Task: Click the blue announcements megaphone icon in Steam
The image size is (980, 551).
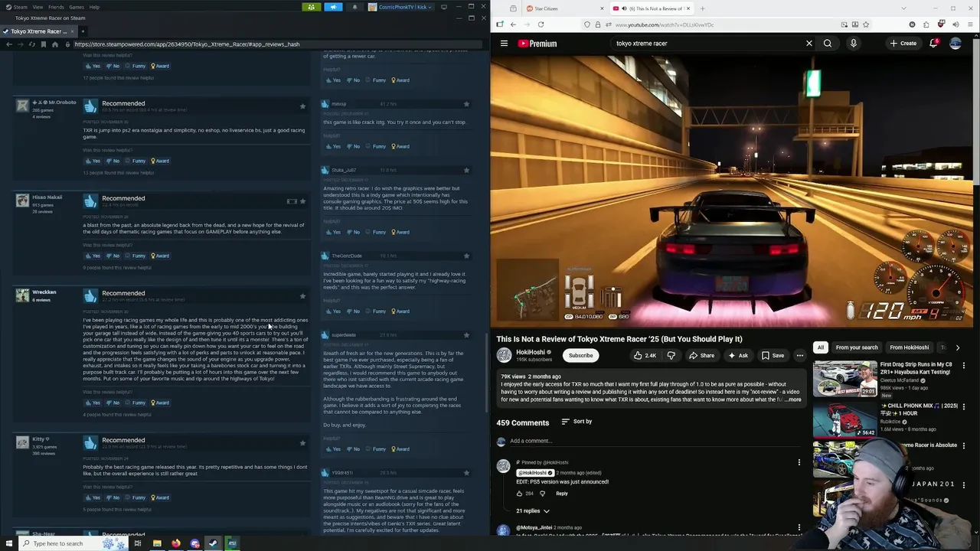Action: [333, 7]
